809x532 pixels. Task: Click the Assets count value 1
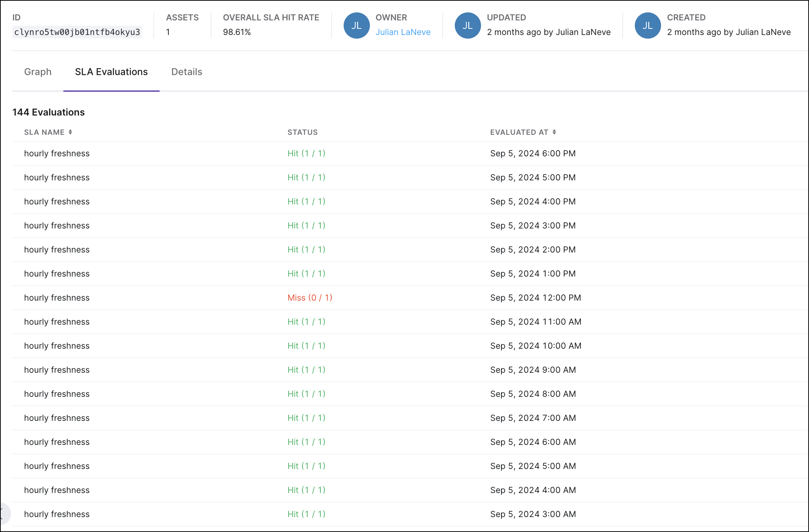[x=168, y=32]
